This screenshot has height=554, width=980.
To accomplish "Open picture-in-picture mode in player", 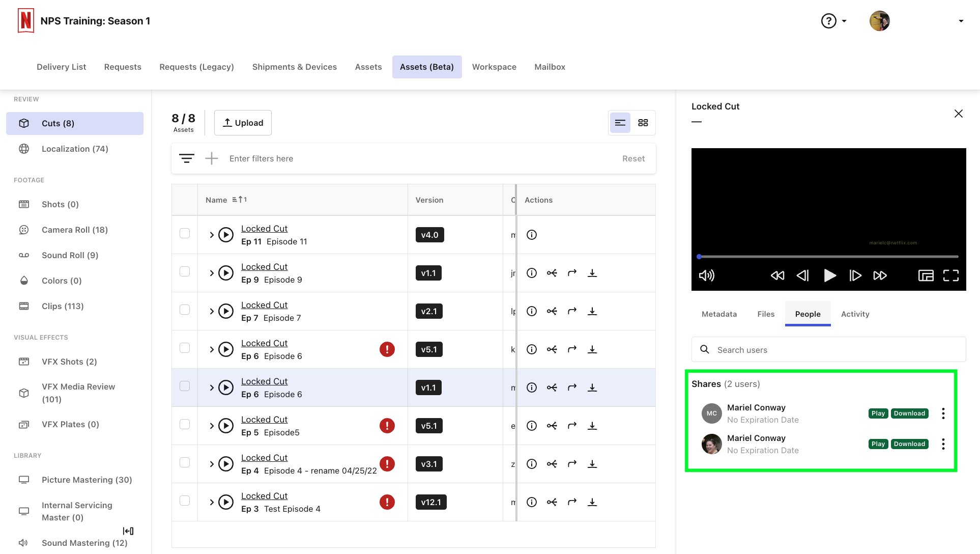I will [926, 275].
